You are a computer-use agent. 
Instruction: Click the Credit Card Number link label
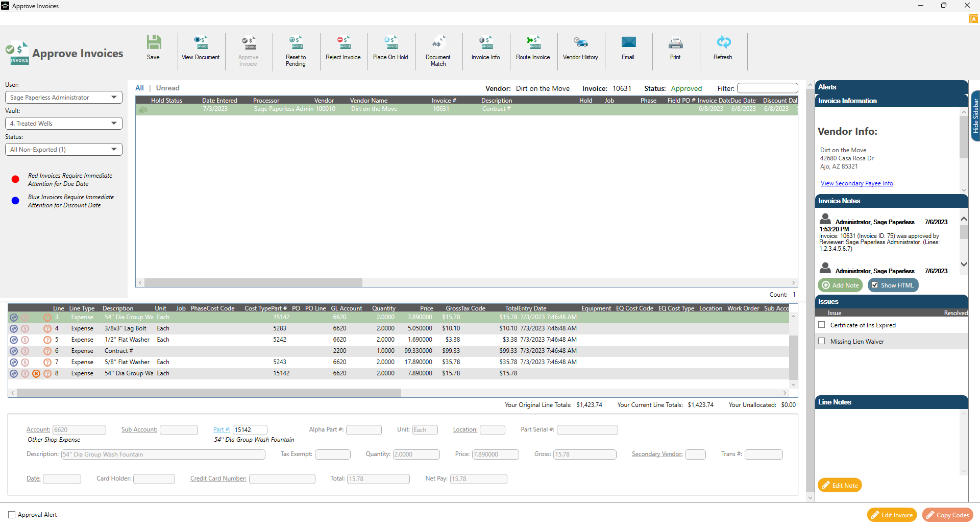[x=218, y=478]
